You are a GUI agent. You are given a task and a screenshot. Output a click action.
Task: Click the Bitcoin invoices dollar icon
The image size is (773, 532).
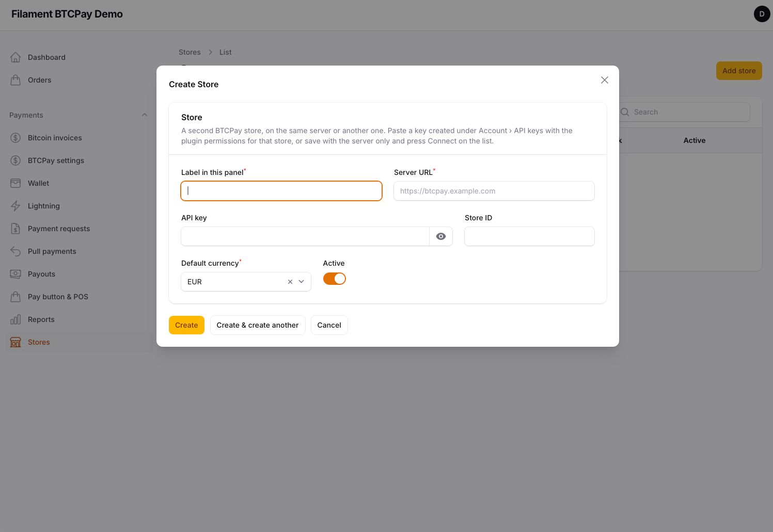[15, 138]
